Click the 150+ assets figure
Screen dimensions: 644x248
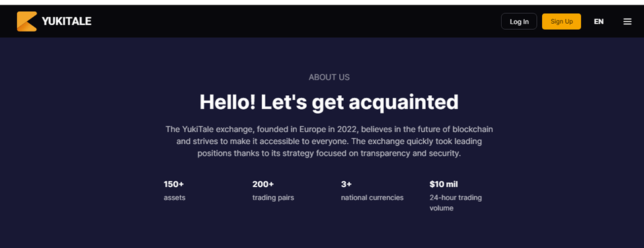pyautogui.click(x=174, y=184)
